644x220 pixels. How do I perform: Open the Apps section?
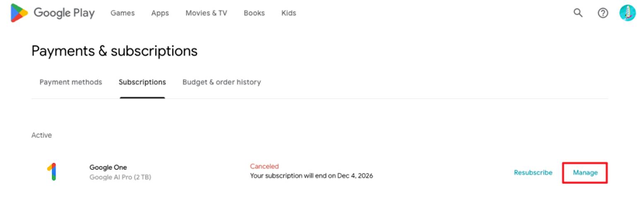tap(160, 13)
